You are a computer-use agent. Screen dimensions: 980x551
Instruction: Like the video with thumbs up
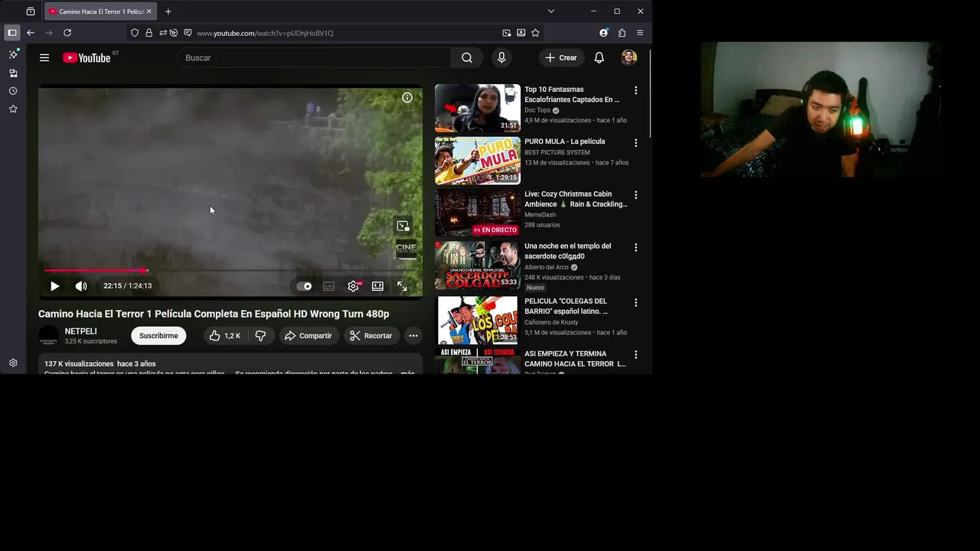(x=226, y=336)
